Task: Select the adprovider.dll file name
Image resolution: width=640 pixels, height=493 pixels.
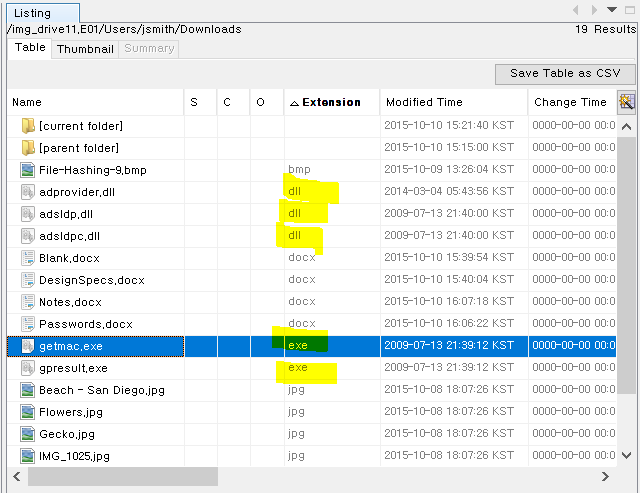Action: tap(77, 192)
